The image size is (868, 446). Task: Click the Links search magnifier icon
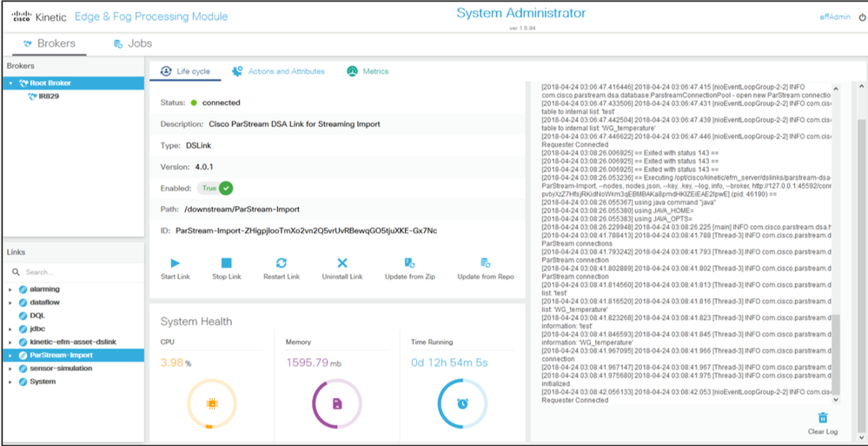(16, 273)
